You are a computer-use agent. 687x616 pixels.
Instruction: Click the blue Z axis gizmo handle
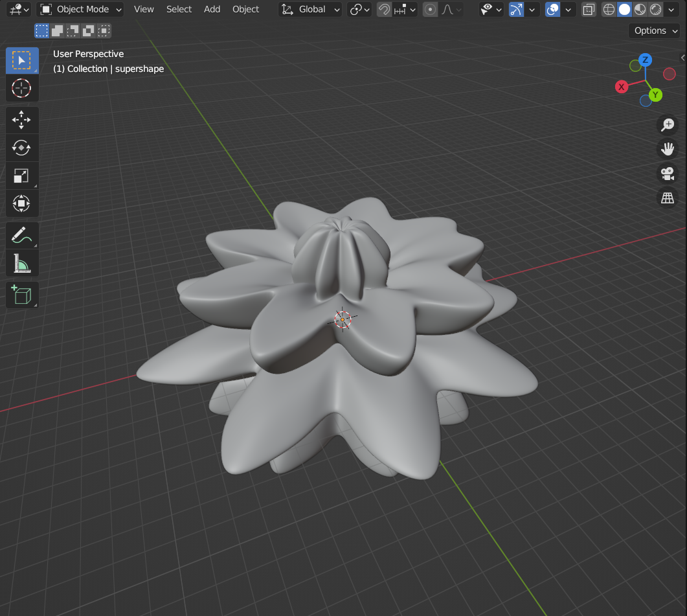point(645,60)
